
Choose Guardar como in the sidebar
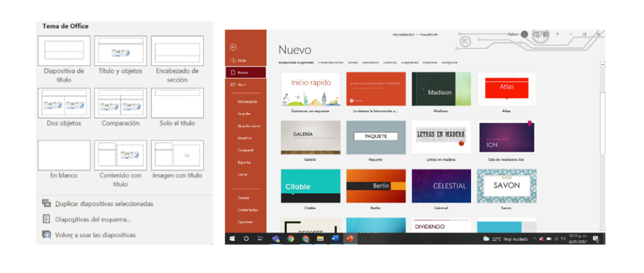point(249,126)
